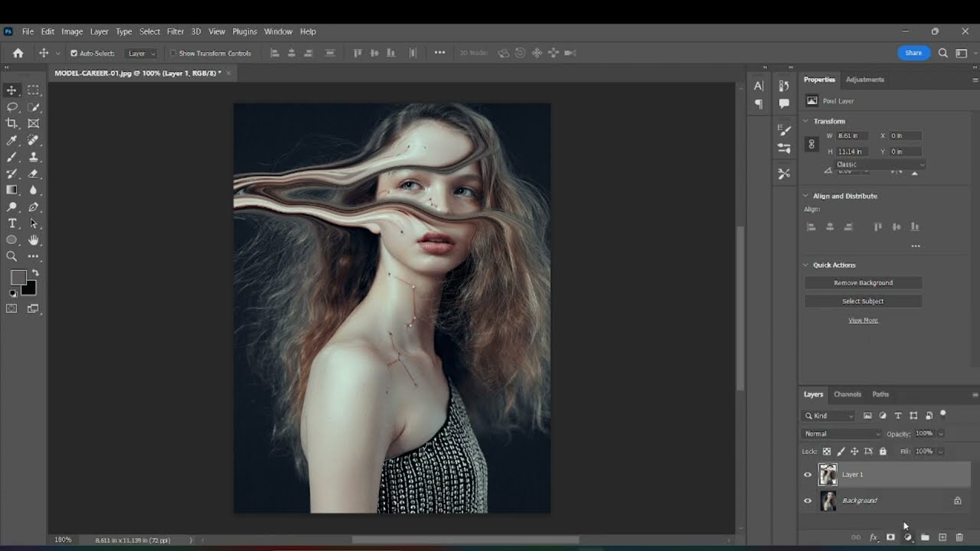
Task: Select the Eraser tool
Action: pyautogui.click(x=34, y=174)
